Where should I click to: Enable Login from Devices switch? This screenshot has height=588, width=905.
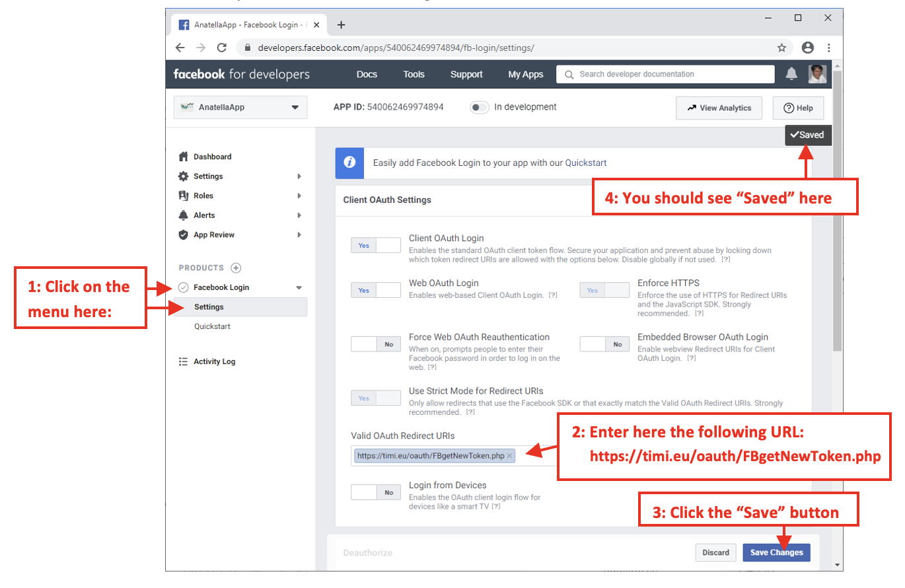pos(375,492)
